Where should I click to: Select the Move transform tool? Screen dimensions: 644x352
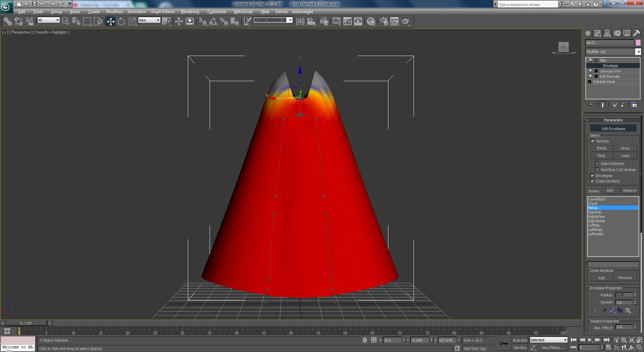110,21
